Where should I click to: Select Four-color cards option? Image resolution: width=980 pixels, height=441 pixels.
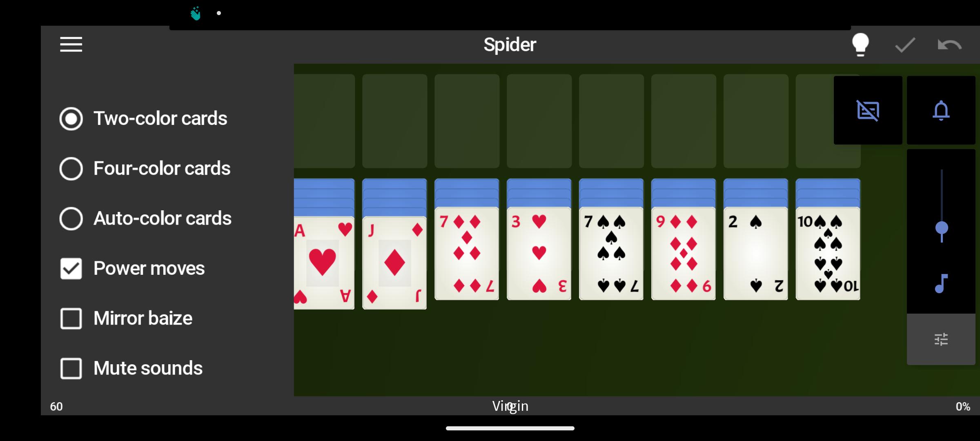click(71, 167)
